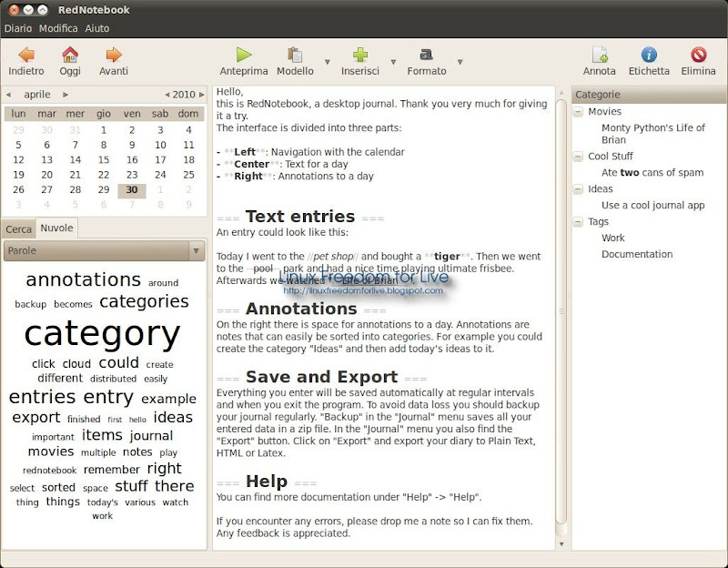
Task: Open the Modifica menu
Action: [x=58, y=28]
